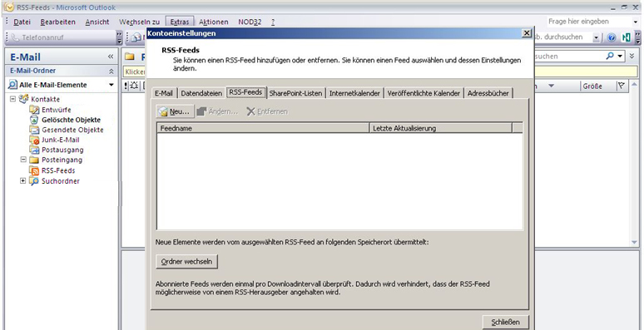This screenshot has height=330, width=644.
Task: Click the Größe column header
Action: point(598,86)
